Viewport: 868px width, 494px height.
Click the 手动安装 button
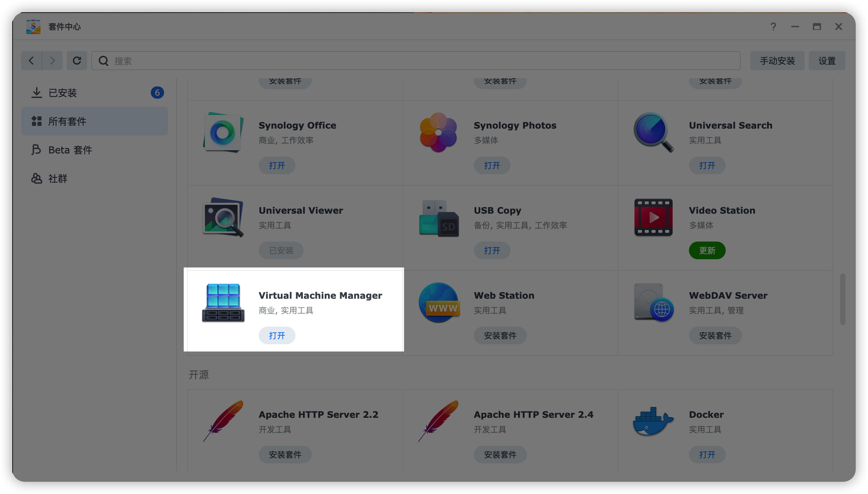tap(777, 61)
